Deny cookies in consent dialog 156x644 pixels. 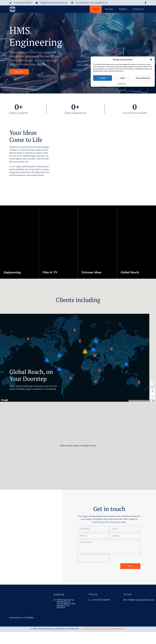point(123,78)
